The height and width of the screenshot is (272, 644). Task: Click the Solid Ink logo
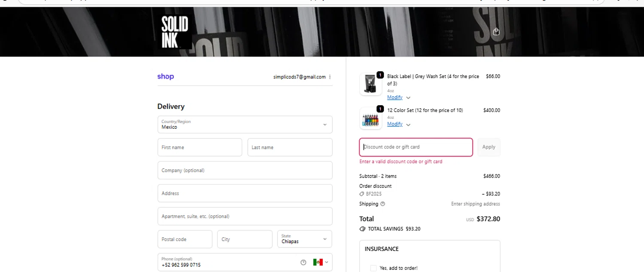tap(175, 32)
